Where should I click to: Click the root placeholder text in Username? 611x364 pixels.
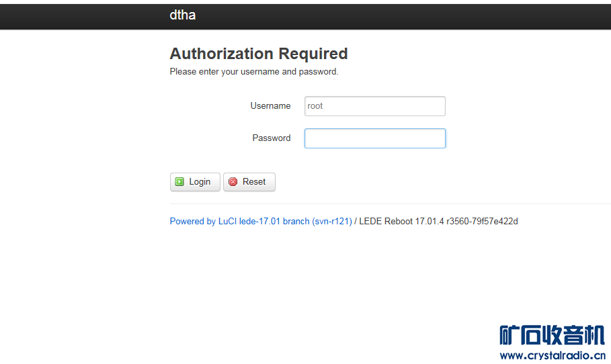315,106
